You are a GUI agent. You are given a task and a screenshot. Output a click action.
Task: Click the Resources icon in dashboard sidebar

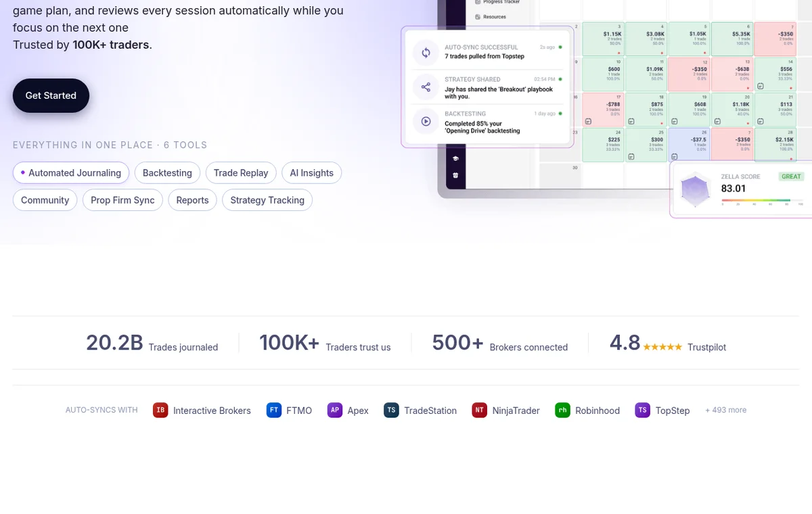478,17
